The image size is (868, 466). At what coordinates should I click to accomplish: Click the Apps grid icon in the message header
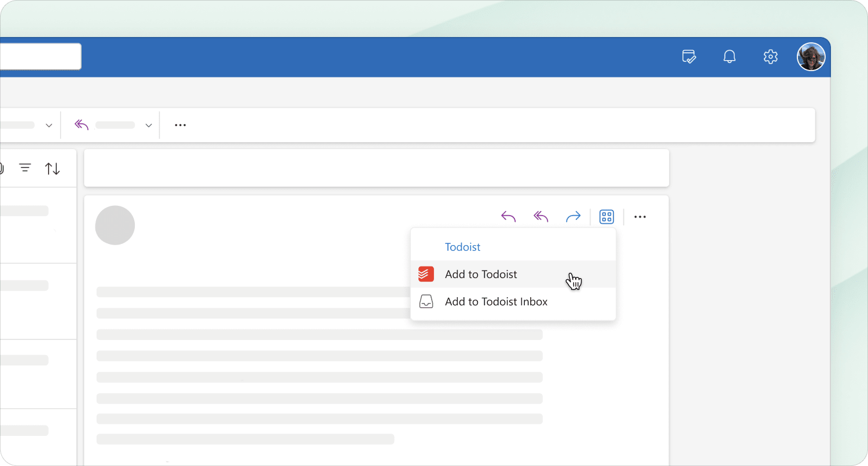[606, 217]
